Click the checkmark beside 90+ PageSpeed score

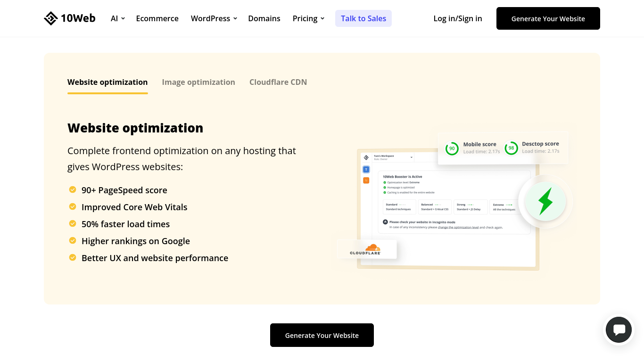pyautogui.click(x=73, y=189)
